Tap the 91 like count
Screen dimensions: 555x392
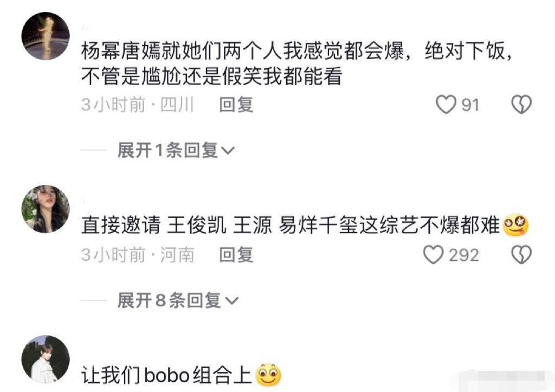click(x=470, y=105)
